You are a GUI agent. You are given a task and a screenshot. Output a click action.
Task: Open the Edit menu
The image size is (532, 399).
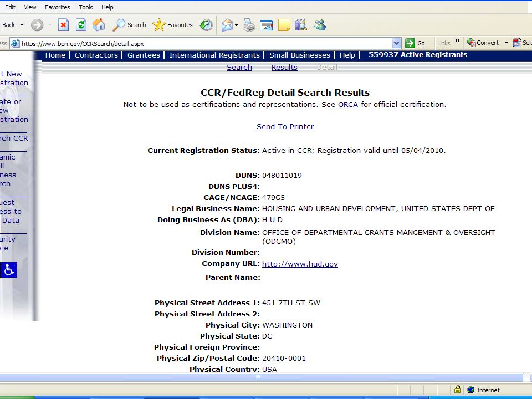10,7
